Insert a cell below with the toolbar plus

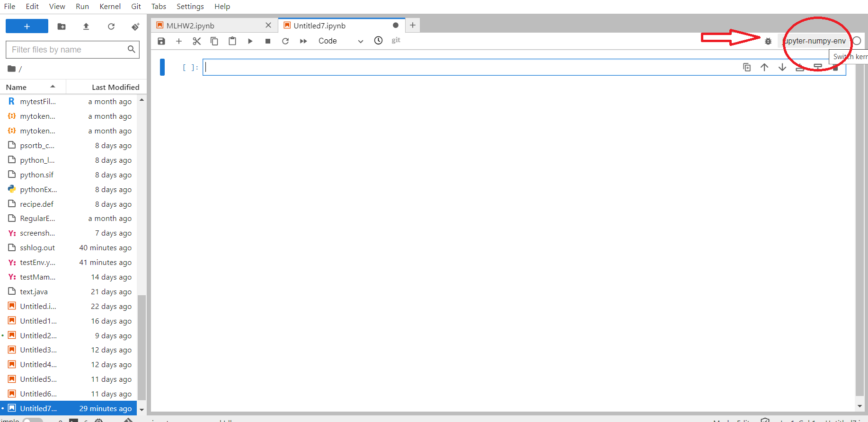[179, 41]
